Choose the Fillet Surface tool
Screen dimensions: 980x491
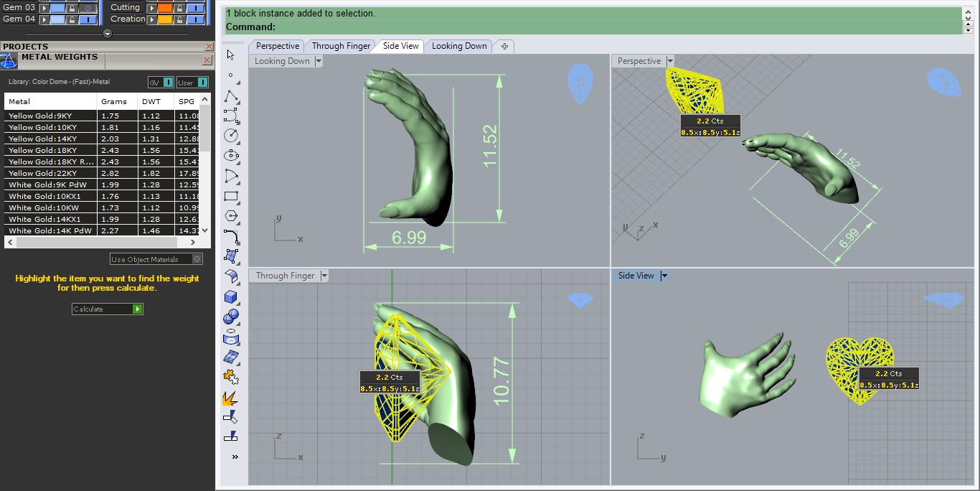230,276
